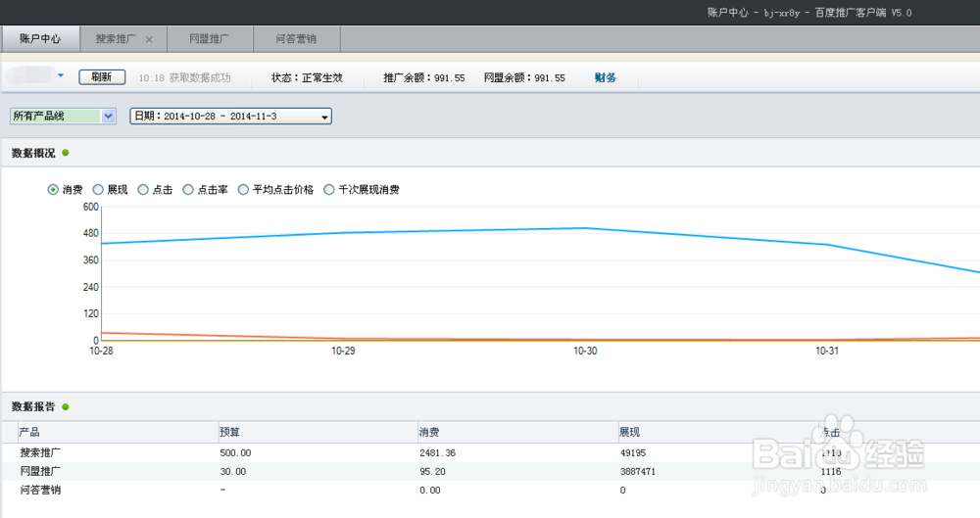Open the 网盟推广 tab
980x518 pixels.
(x=210, y=39)
